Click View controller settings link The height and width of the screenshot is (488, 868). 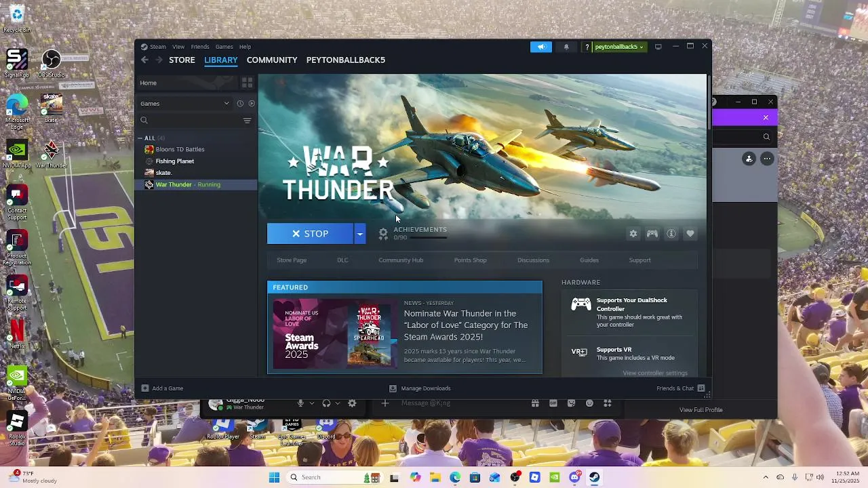tap(655, 373)
